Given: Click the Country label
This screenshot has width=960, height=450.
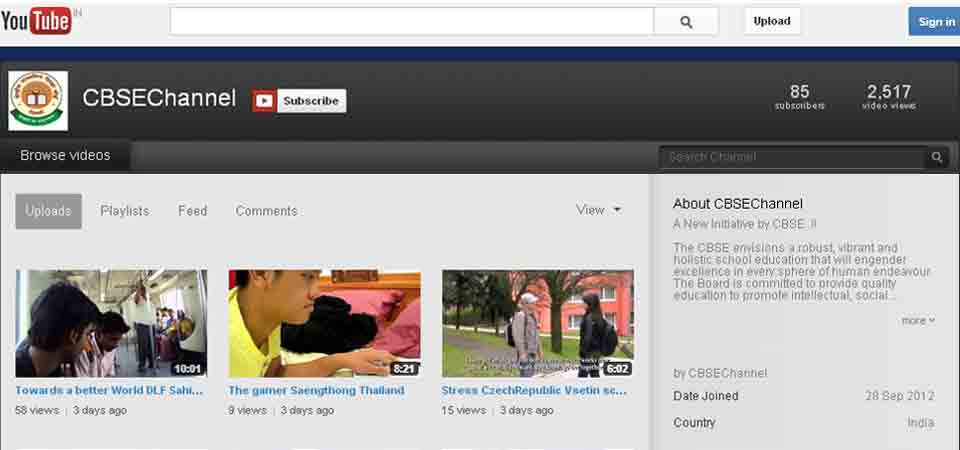Looking at the screenshot, I should pos(694,423).
